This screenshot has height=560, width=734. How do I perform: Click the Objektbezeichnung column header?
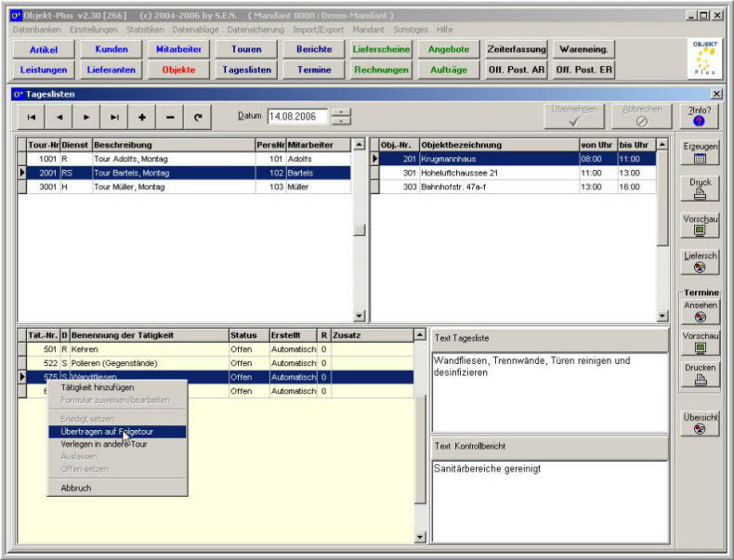[499, 145]
